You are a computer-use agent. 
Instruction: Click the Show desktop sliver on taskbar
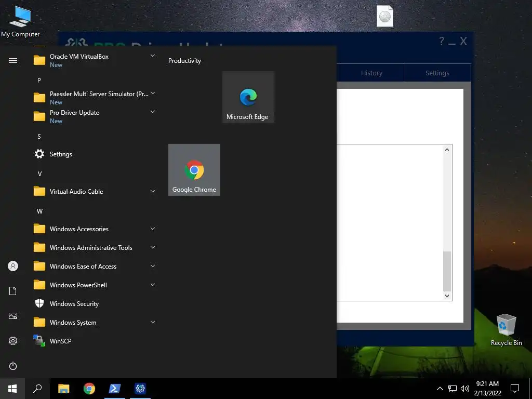(530, 389)
